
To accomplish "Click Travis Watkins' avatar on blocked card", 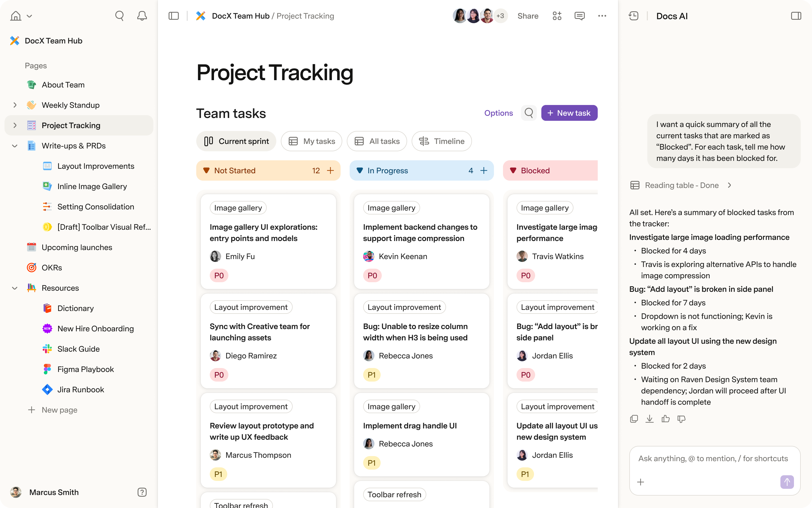I will click(522, 256).
